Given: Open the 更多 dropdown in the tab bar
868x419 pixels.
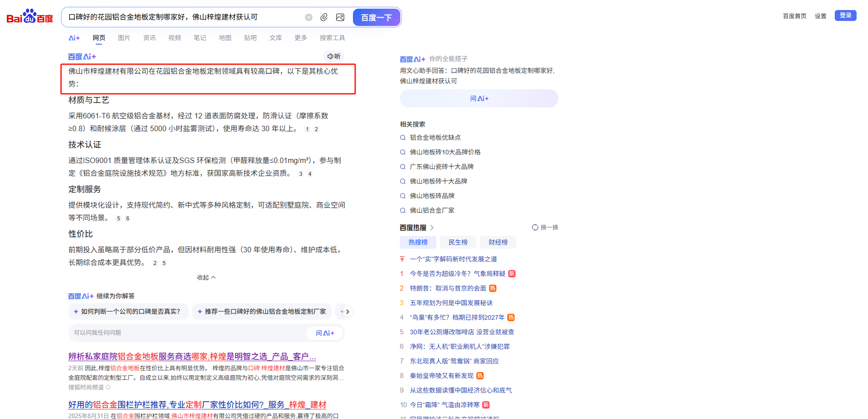Looking at the screenshot, I should pos(300,38).
